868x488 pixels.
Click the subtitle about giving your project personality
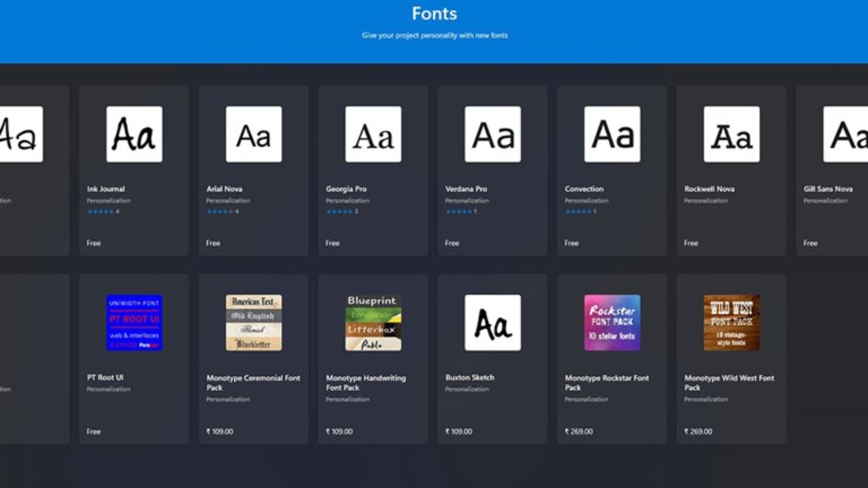(x=435, y=35)
